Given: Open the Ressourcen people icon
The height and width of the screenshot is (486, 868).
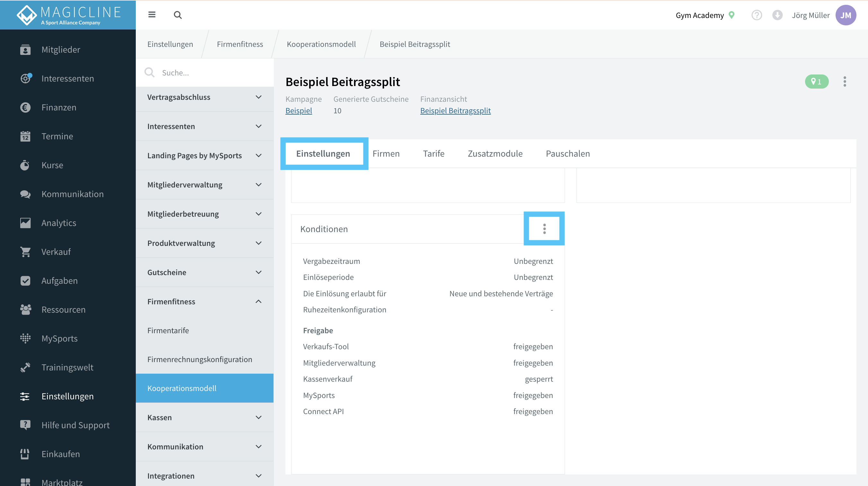Looking at the screenshot, I should (25, 309).
